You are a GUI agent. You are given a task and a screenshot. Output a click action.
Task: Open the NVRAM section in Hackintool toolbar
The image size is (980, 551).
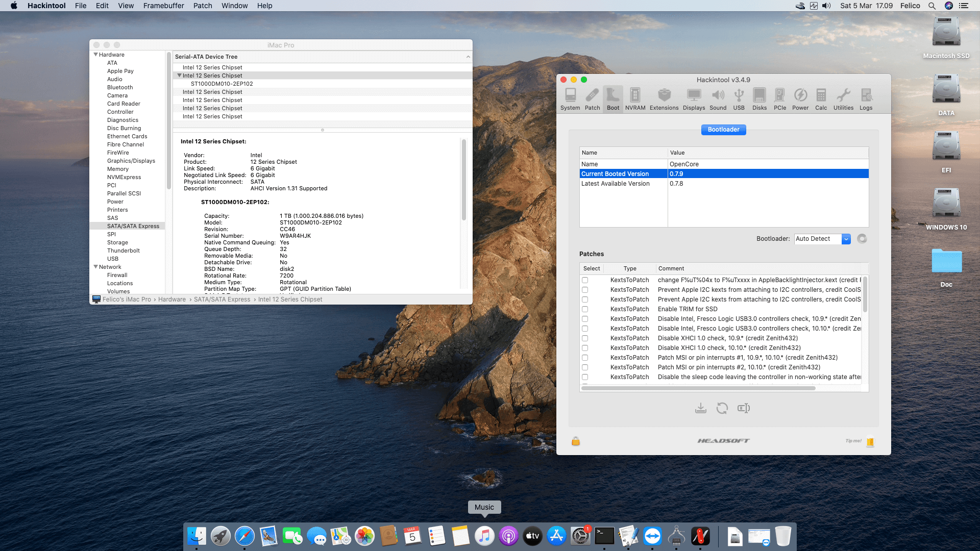[635, 99]
